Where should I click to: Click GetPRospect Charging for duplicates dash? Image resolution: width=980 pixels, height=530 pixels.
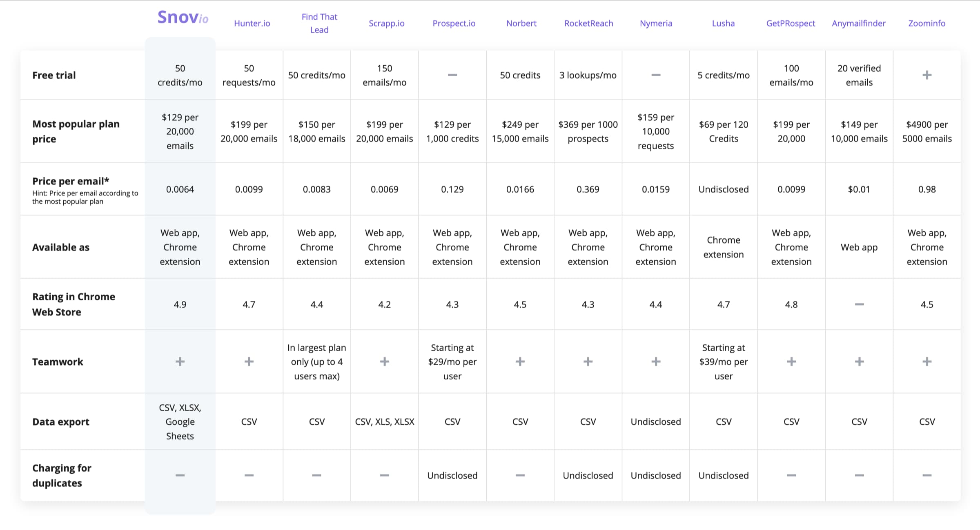tap(791, 475)
